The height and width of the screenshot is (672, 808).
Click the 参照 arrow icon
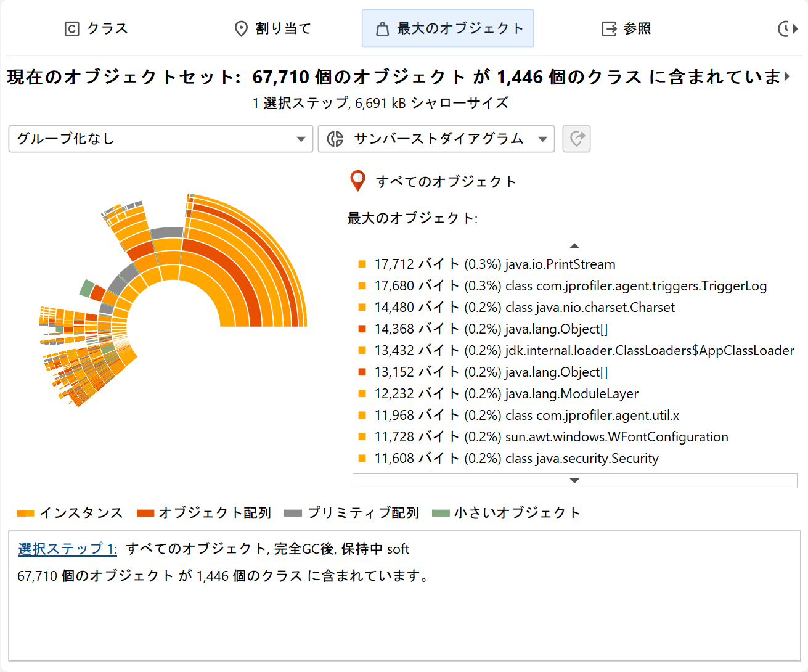pos(609,29)
